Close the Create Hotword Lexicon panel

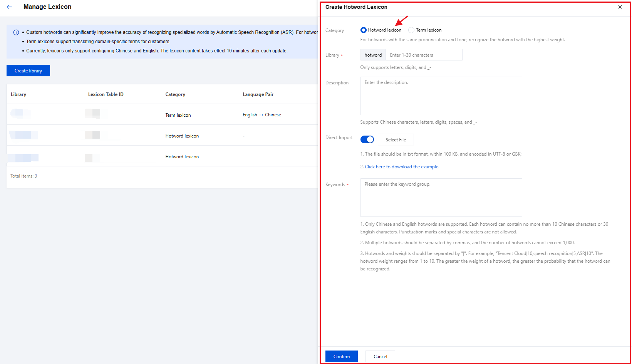620,7
